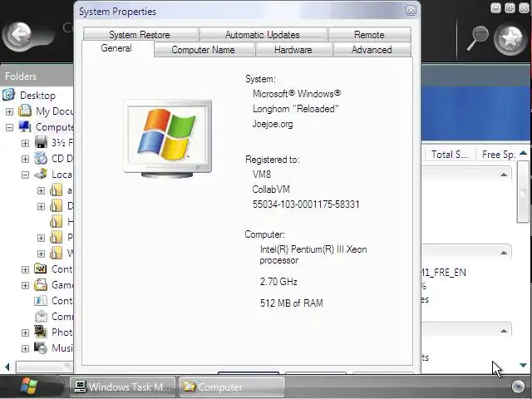Click the 2.70 GHz text
The width and height of the screenshot is (532, 399).
pyautogui.click(x=278, y=282)
